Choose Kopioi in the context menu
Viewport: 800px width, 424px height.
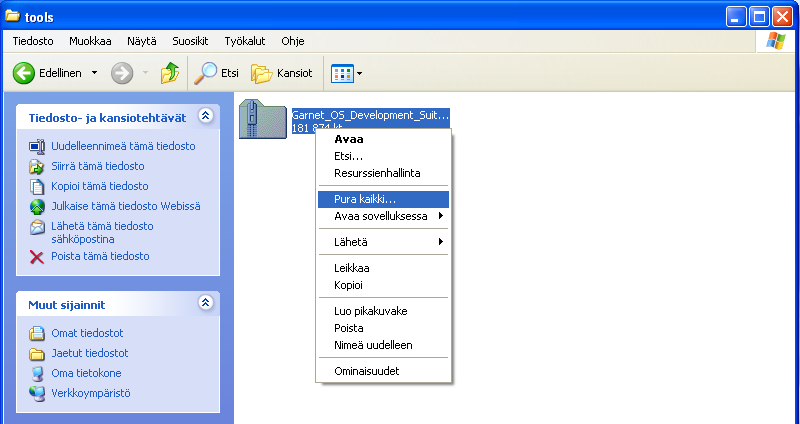click(x=384, y=285)
